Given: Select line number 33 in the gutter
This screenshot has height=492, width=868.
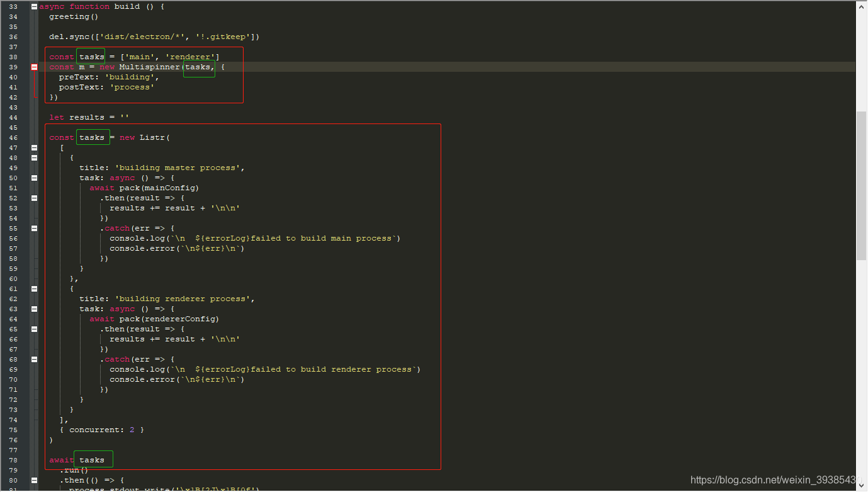Looking at the screenshot, I should click(13, 6).
